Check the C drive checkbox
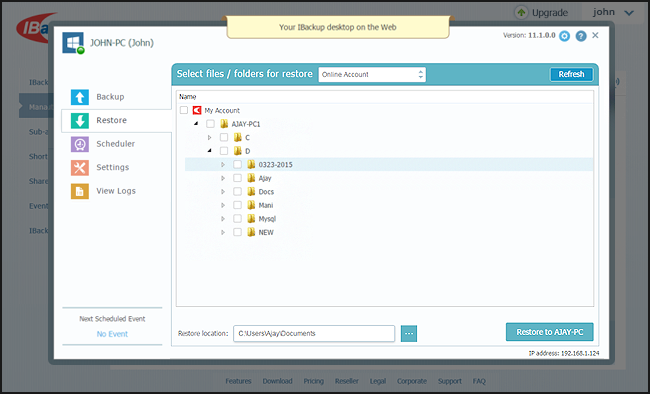This screenshot has height=394, width=650. point(224,137)
